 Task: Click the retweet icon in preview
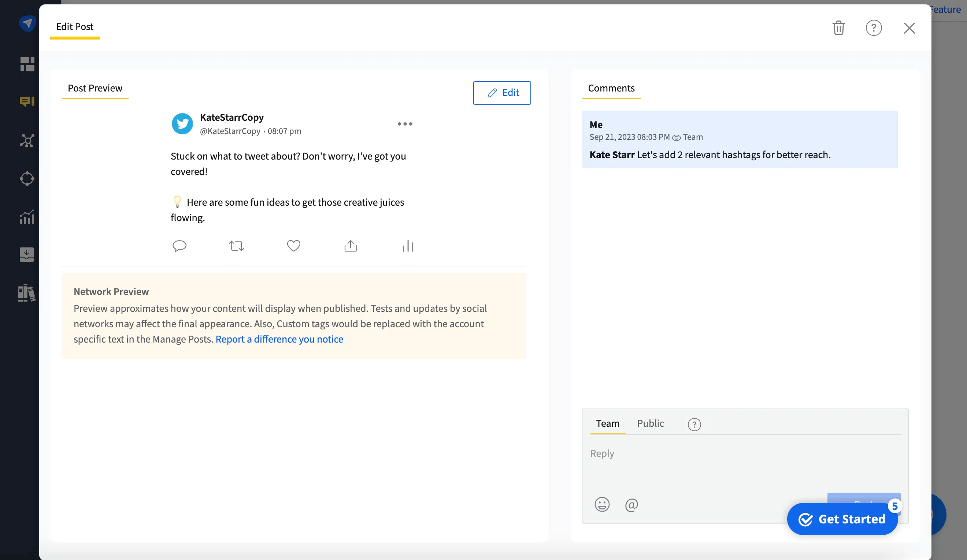[x=236, y=246]
